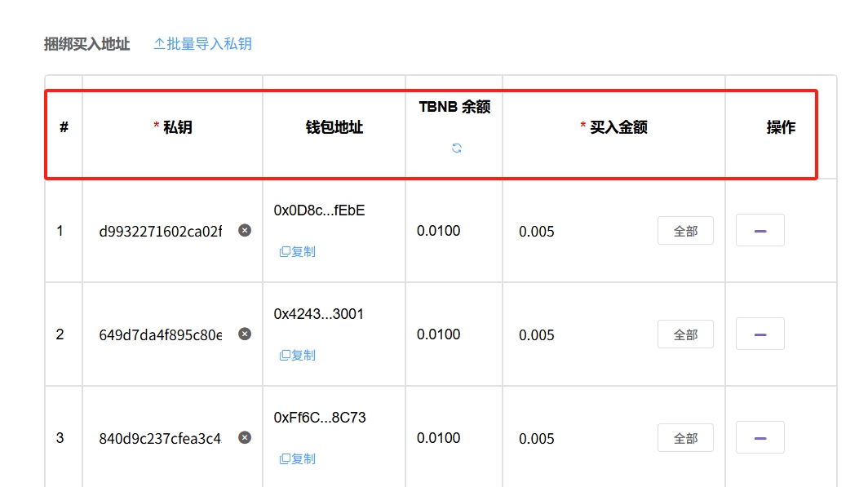The width and height of the screenshot is (868, 487).
Task: Clear private key d9932271602ca02f
Action: pyautogui.click(x=245, y=230)
